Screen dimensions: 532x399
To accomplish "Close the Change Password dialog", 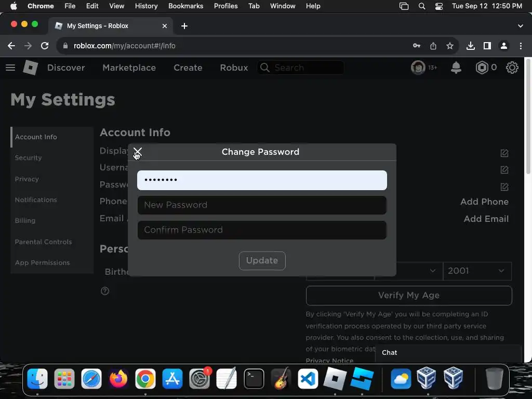I will tap(138, 152).
